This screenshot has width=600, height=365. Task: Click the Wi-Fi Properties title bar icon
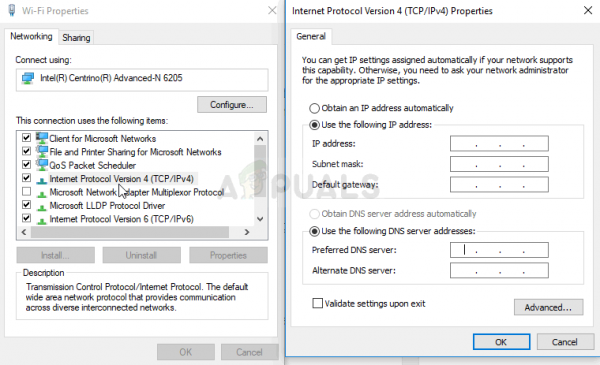(x=12, y=10)
